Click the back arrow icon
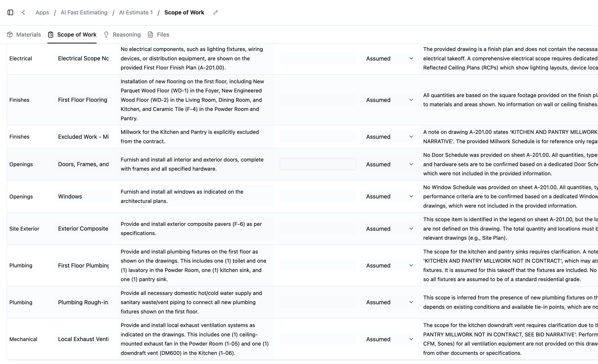The height and width of the screenshot is (364, 598). (24, 12)
